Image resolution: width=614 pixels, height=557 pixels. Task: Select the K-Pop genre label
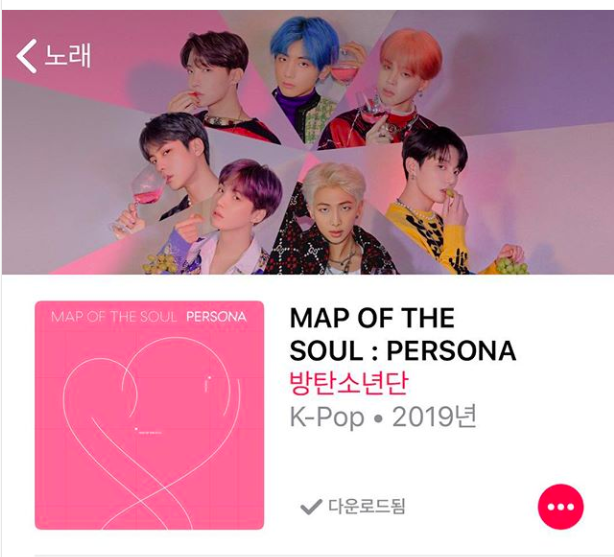pyautogui.click(x=327, y=418)
